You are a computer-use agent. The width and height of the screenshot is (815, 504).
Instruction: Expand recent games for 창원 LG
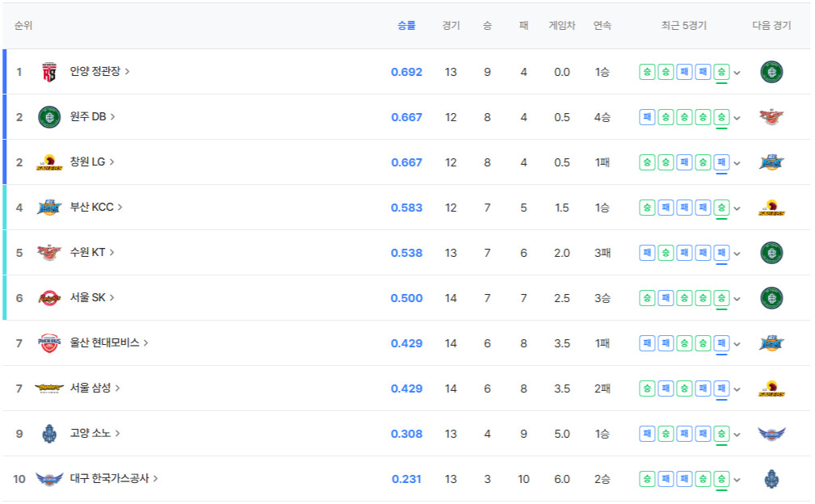tap(737, 163)
